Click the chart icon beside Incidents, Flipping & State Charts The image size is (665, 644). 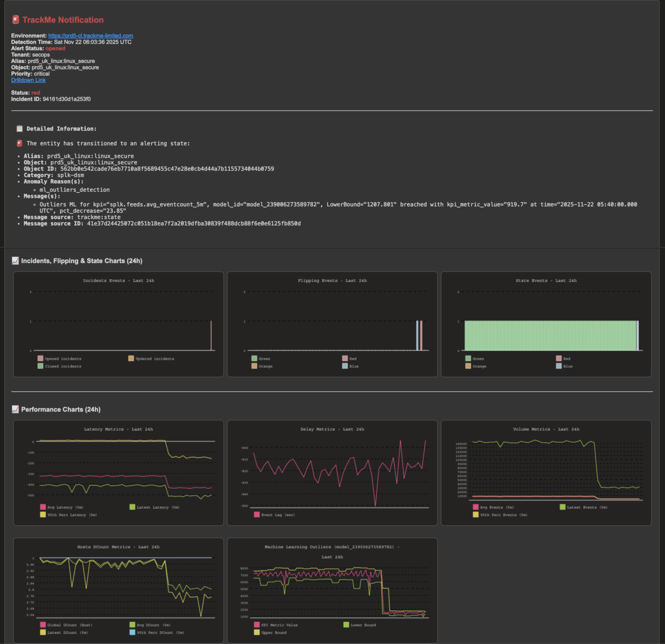click(x=15, y=261)
